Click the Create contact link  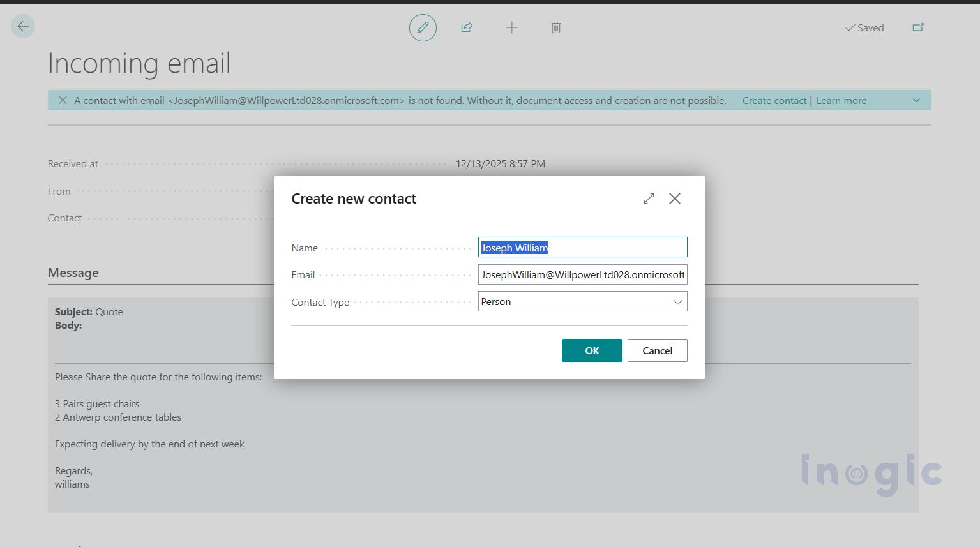tap(774, 101)
